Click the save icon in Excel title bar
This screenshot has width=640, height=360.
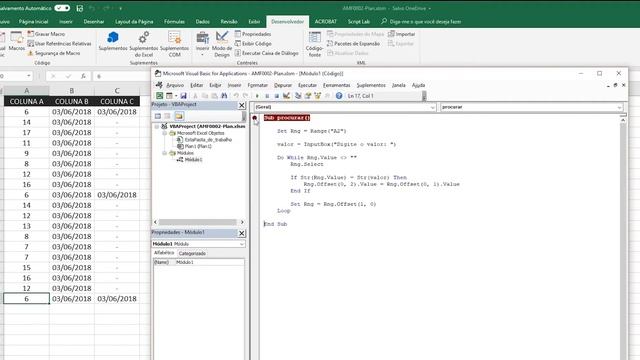pyautogui.click(x=80, y=8)
